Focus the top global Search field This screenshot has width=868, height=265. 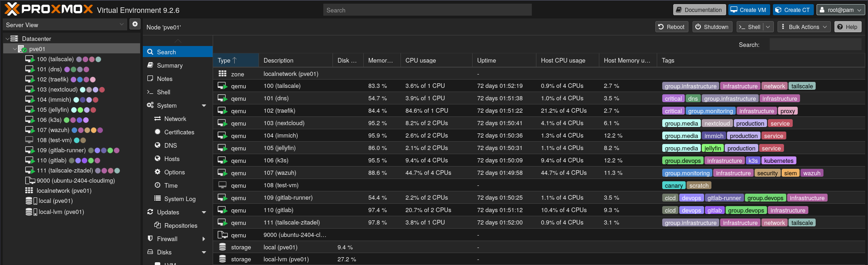[427, 10]
